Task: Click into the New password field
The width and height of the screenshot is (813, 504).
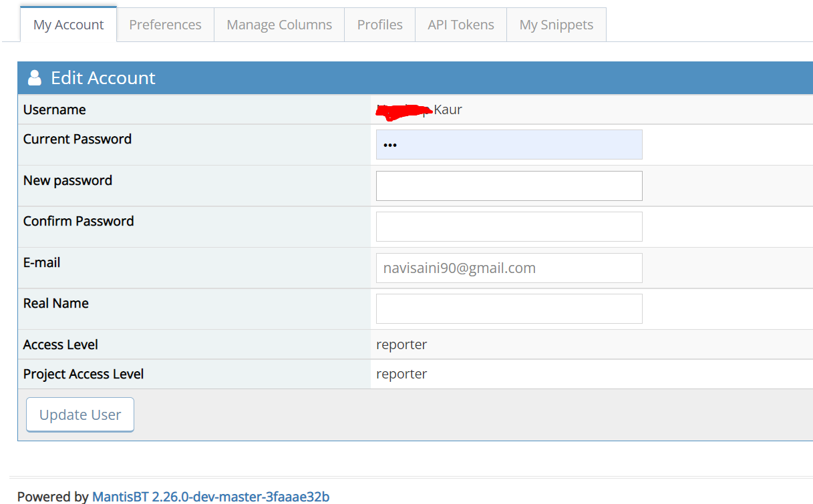Action: (x=509, y=186)
